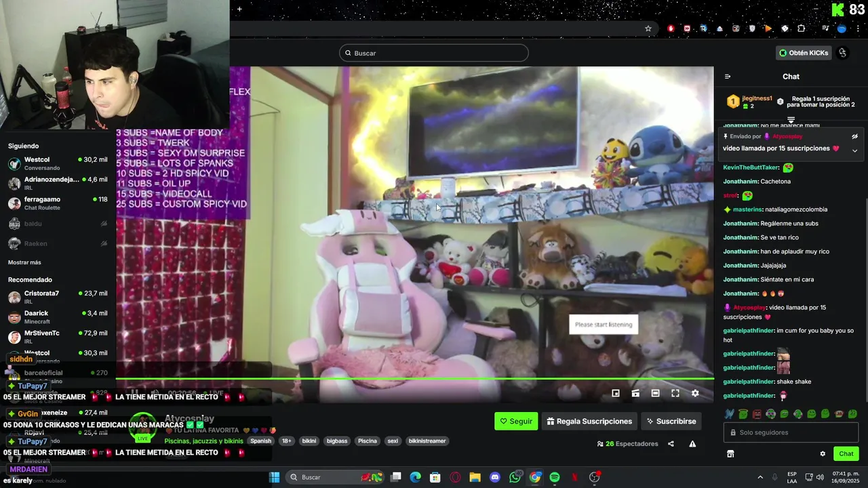Click the Obtén KICKs button
The width and height of the screenshot is (868, 488).
click(x=804, y=53)
